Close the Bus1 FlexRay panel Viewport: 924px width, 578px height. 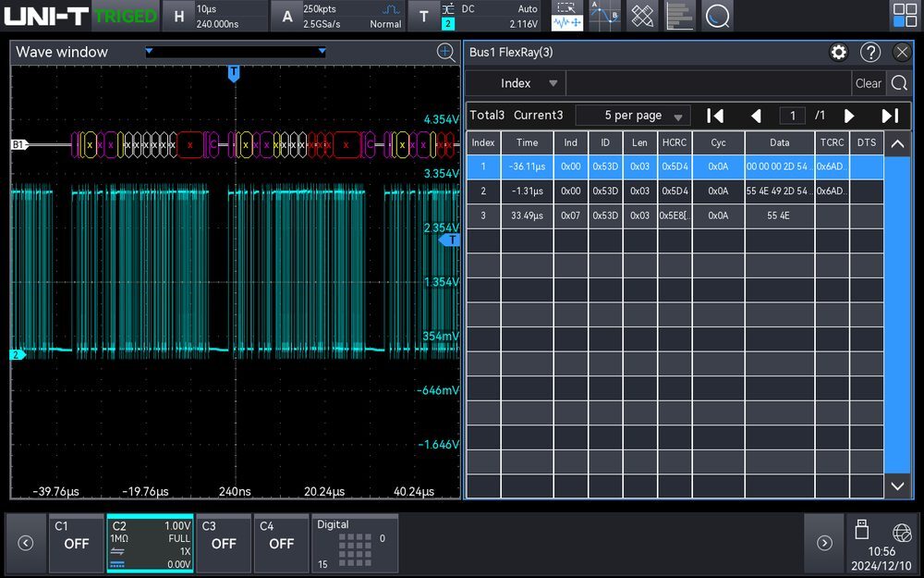coord(902,53)
